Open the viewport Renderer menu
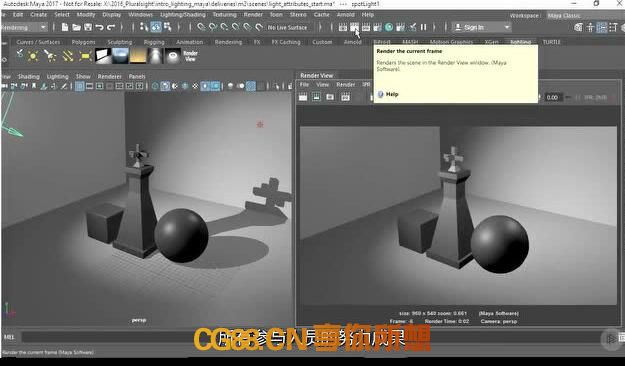Image resolution: width=625 pixels, height=366 pixels. point(110,77)
